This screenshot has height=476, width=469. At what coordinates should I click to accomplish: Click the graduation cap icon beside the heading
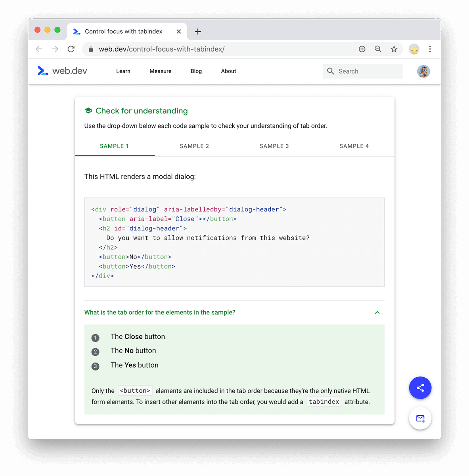(88, 111)
